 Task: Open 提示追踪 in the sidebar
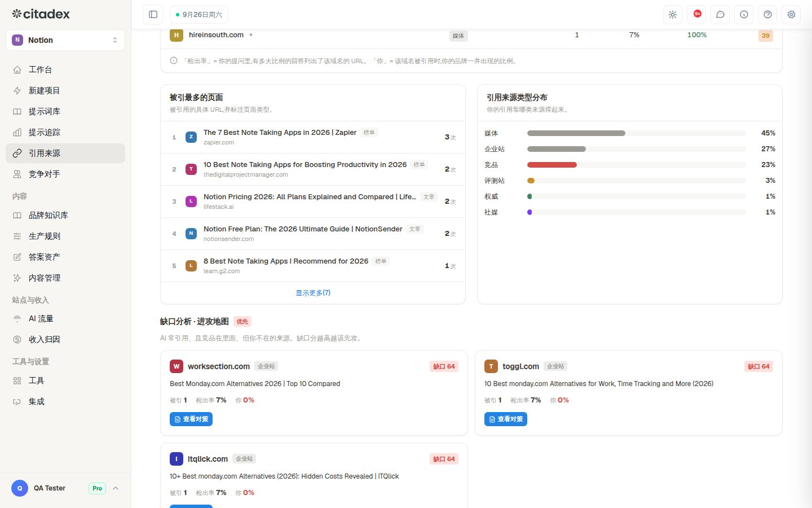click(65, 132)
